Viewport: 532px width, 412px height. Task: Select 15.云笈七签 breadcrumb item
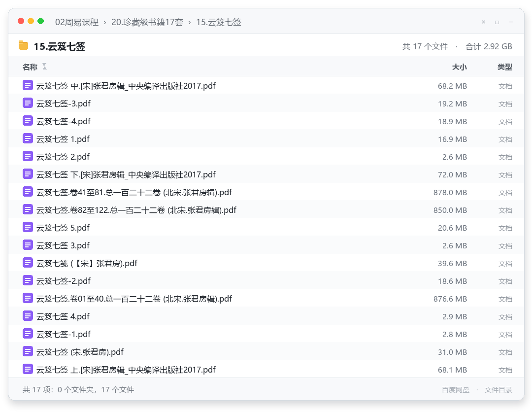[x=219, y=22]
